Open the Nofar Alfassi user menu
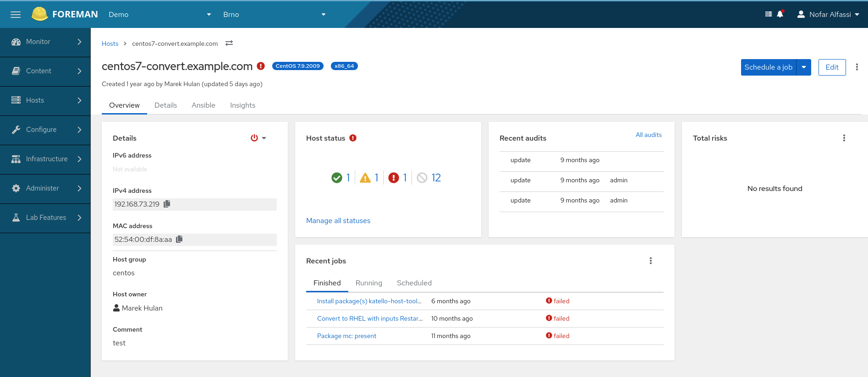The height and width of the screenshot is (377, 868). coord(829,14)
